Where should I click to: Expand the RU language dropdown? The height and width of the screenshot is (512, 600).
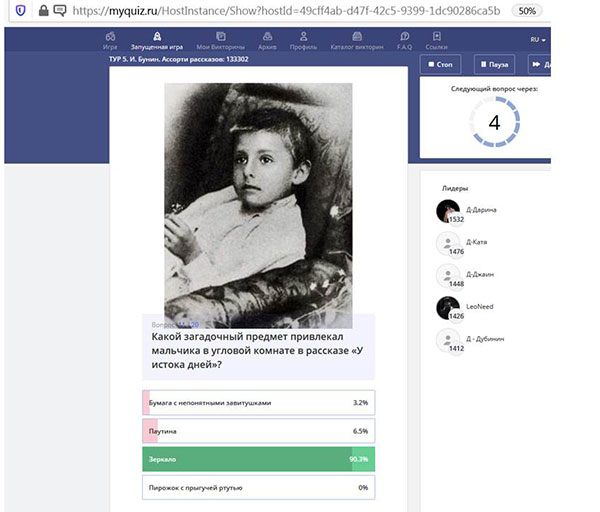point(537,40)
